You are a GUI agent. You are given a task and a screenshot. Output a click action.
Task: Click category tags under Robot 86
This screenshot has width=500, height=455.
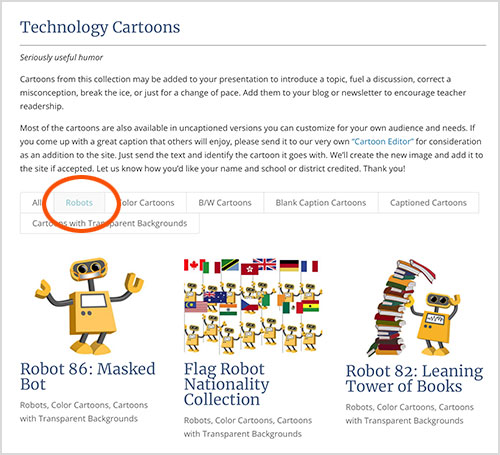click(84, 412)
